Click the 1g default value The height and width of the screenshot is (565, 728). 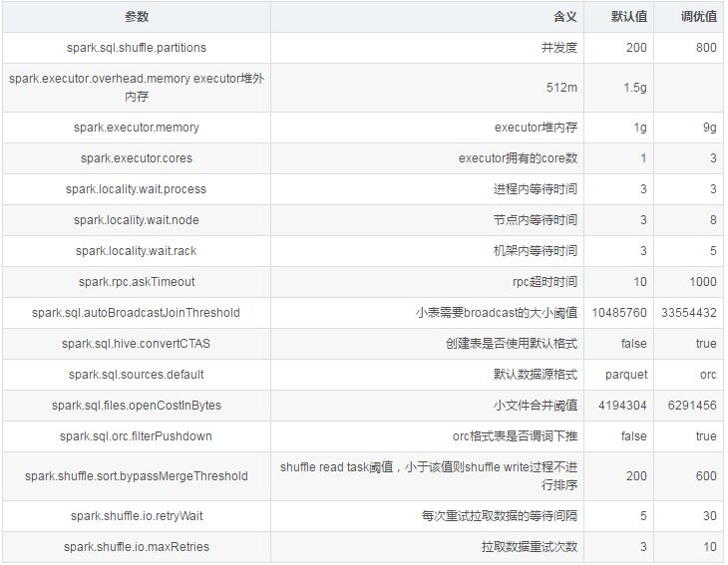[640, 128]
